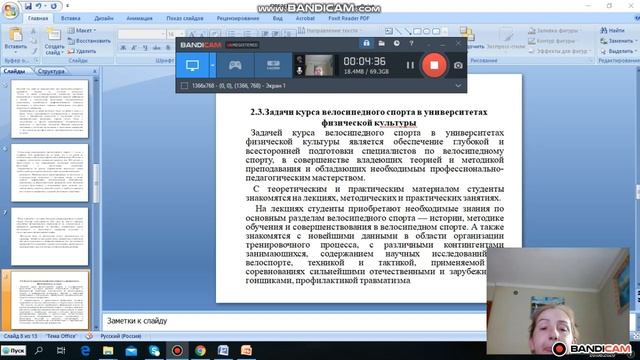Toggle italic formatting (К)
Screen dimensions: 640x360
(134, 48)
